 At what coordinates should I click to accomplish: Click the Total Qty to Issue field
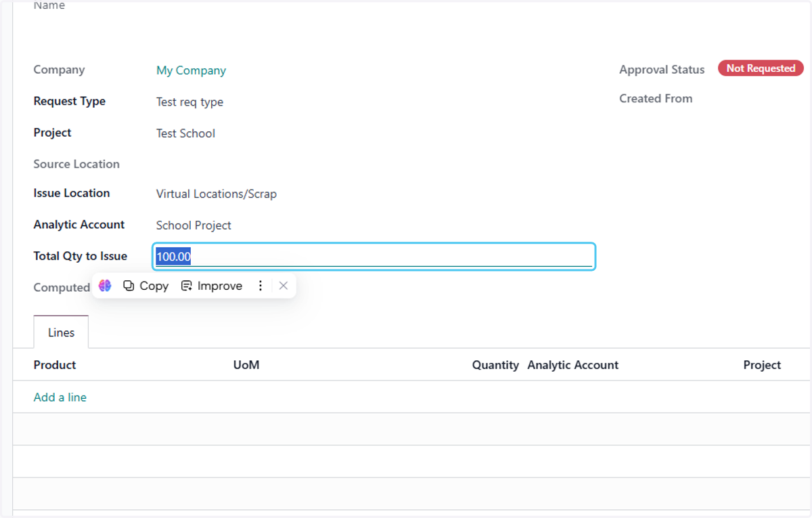(x=374, y=257)
